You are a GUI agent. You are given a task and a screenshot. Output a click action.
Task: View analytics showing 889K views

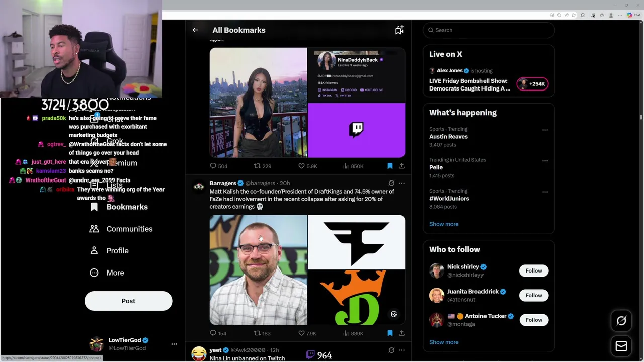click(353, 333)
